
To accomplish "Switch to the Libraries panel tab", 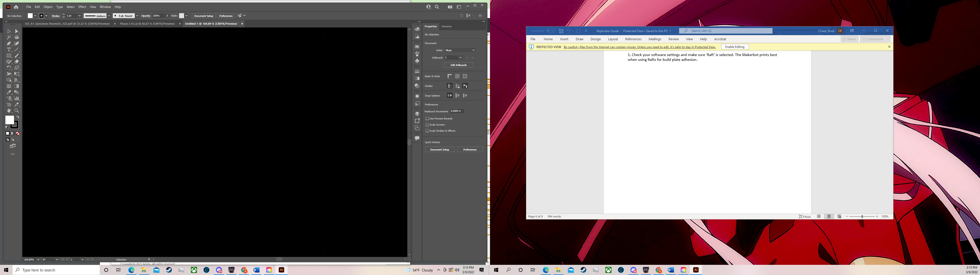I will (x=446, y=26).
